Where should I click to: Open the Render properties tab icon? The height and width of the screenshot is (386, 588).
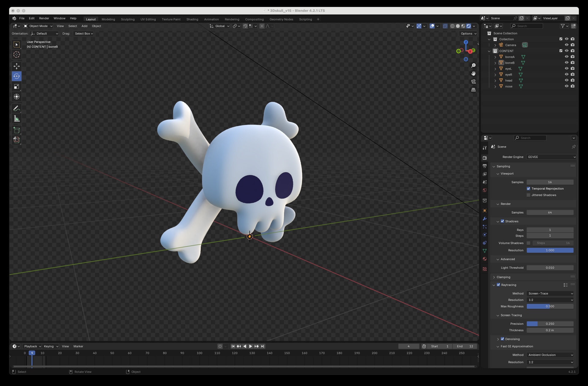pos(484,158)
